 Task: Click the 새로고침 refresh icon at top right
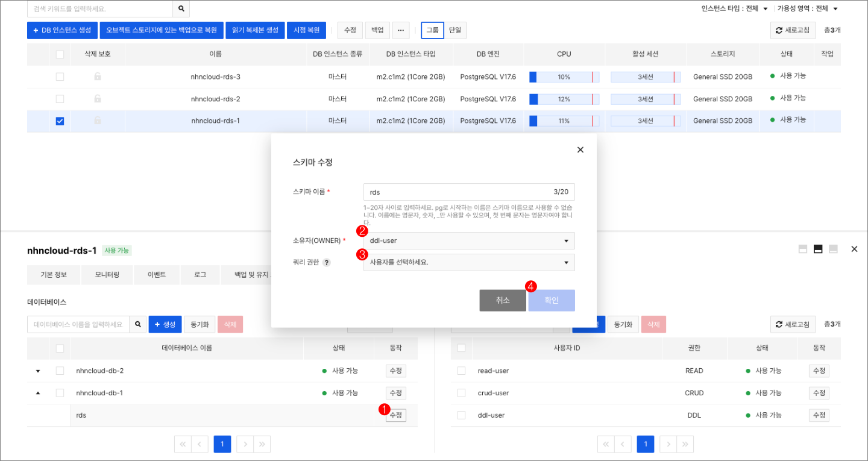(x=793, y=30)
